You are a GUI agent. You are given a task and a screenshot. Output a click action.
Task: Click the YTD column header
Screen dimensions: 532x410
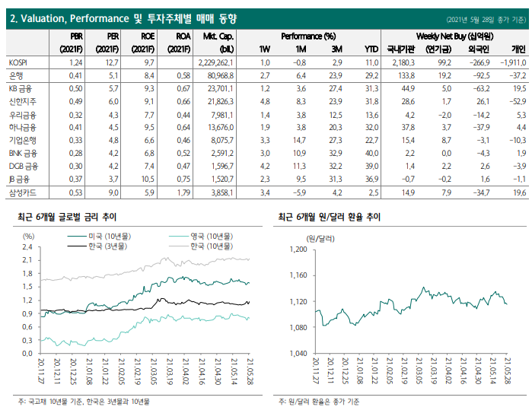pyautogui.click(x=371, y=49)
